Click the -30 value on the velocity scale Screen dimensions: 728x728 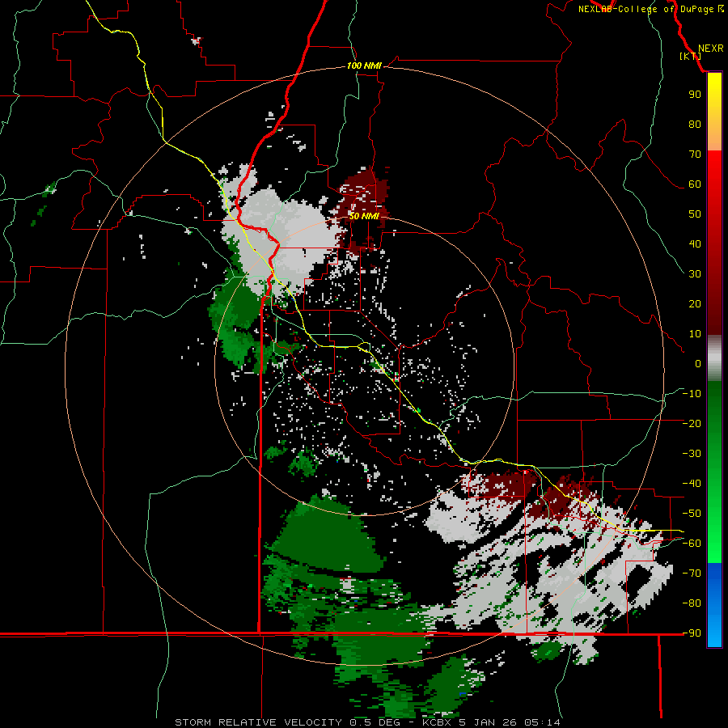pos(692,454)
